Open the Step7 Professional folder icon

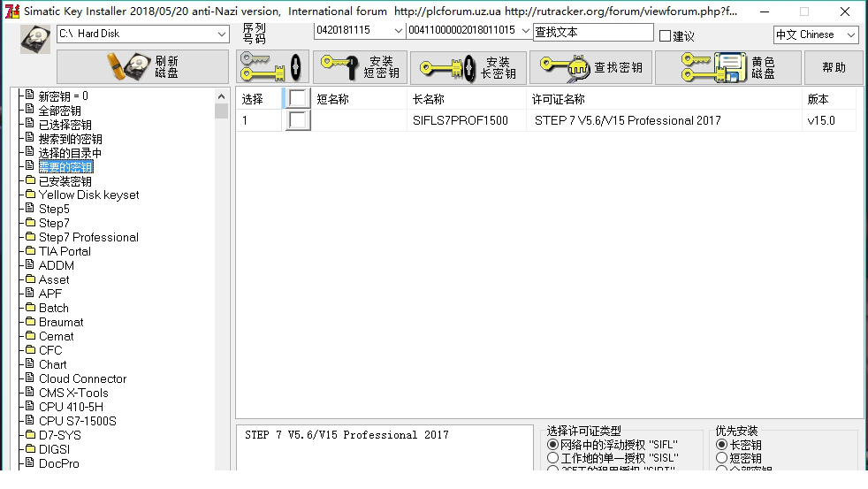(x=30, y=236)
